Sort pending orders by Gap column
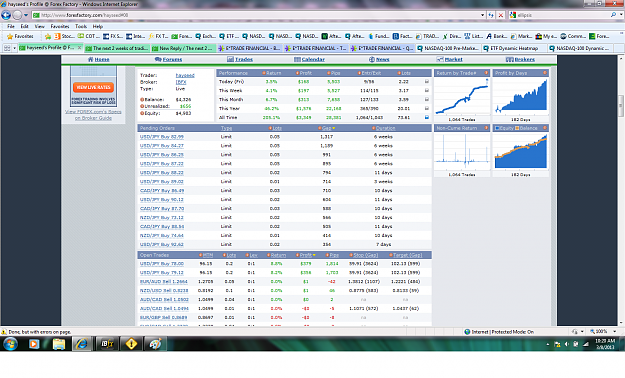This screenshot has width=625, height=378. coord(327,128)
